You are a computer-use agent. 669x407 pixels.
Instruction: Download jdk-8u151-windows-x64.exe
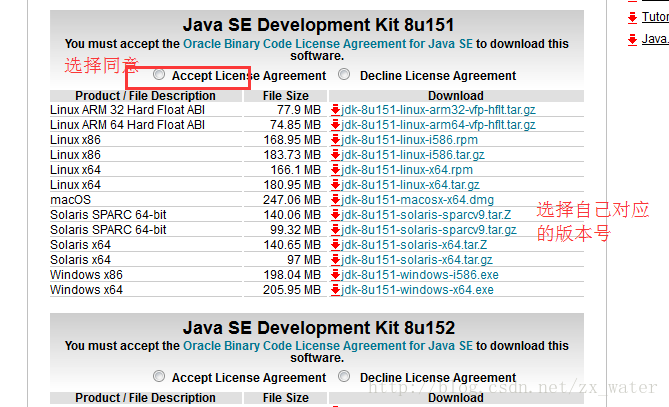pos(417,290)
